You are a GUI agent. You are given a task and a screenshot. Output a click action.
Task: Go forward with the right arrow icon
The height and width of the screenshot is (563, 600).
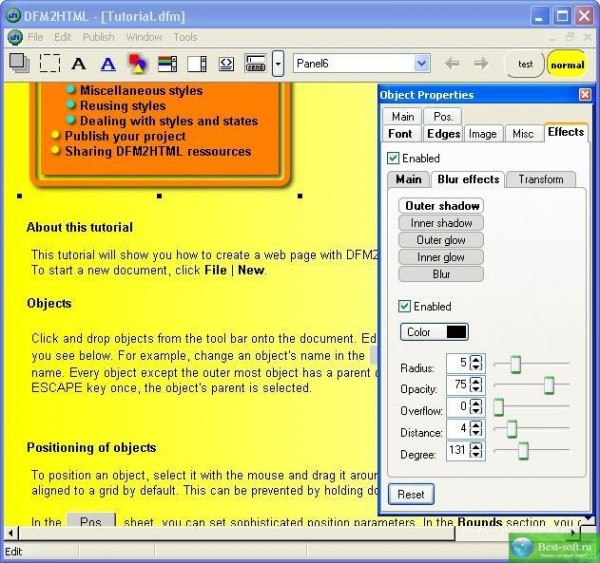click(x=481, y=63)
